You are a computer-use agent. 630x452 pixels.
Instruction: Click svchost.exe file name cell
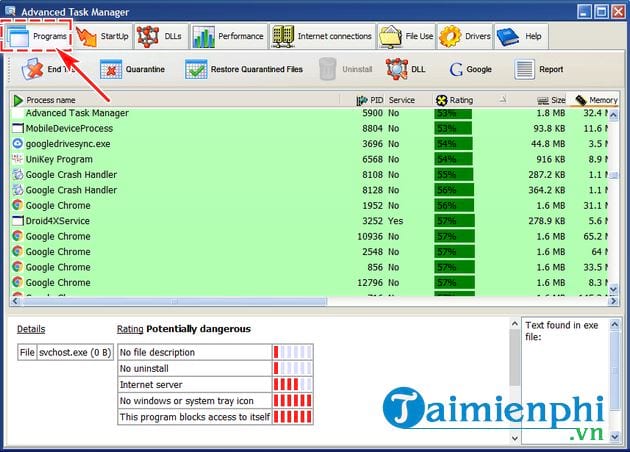(75, 352)
